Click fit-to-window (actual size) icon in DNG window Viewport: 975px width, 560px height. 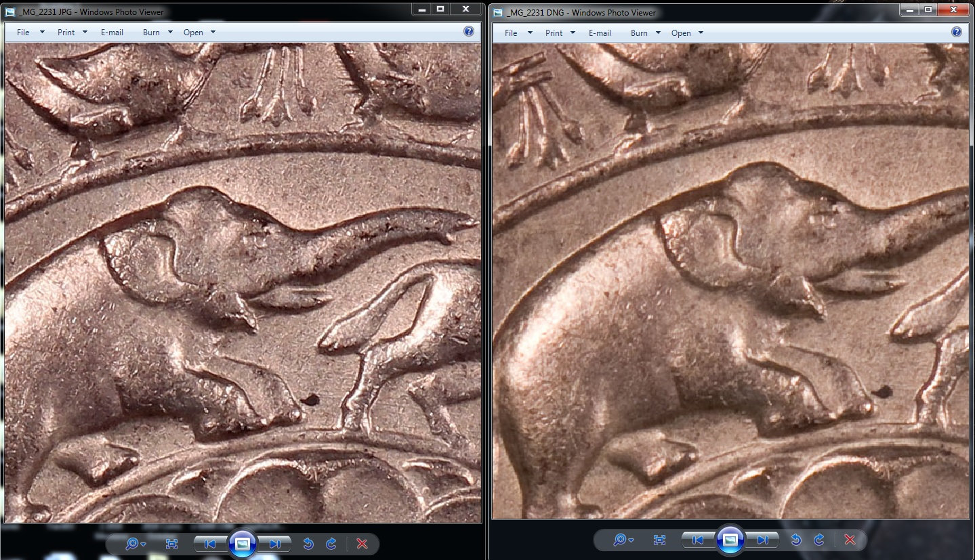click(659, 540)
